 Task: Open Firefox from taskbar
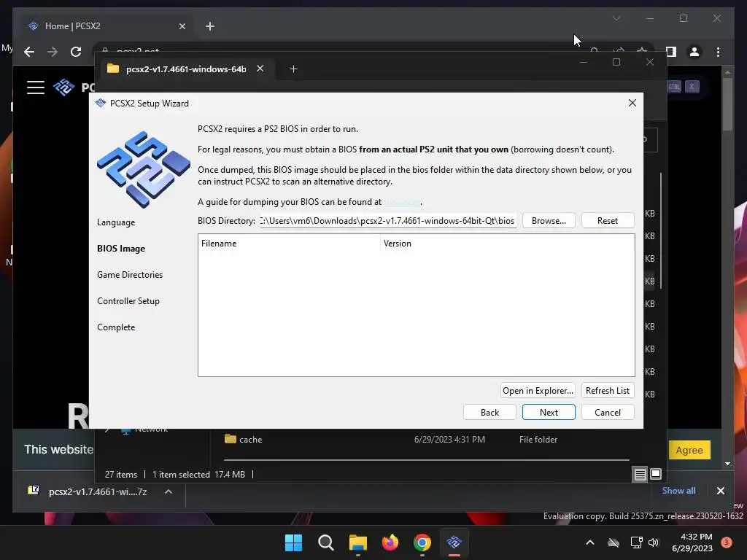(390, 542)
